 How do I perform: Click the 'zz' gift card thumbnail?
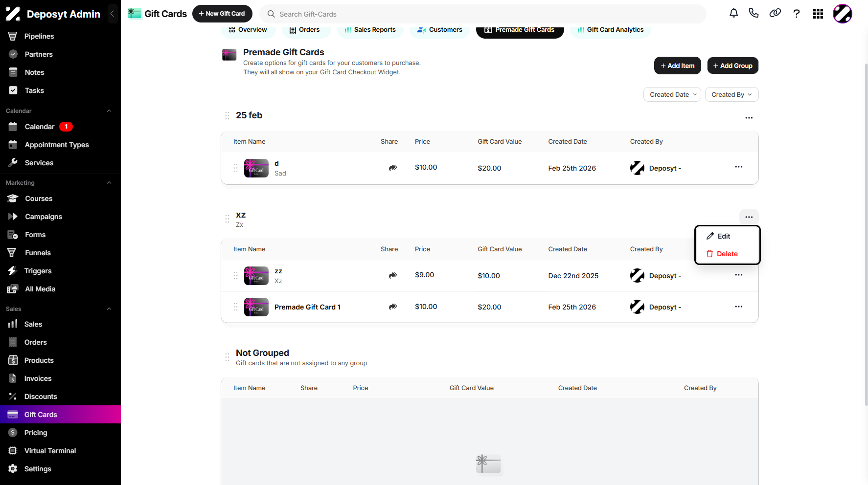click(256, 276)
